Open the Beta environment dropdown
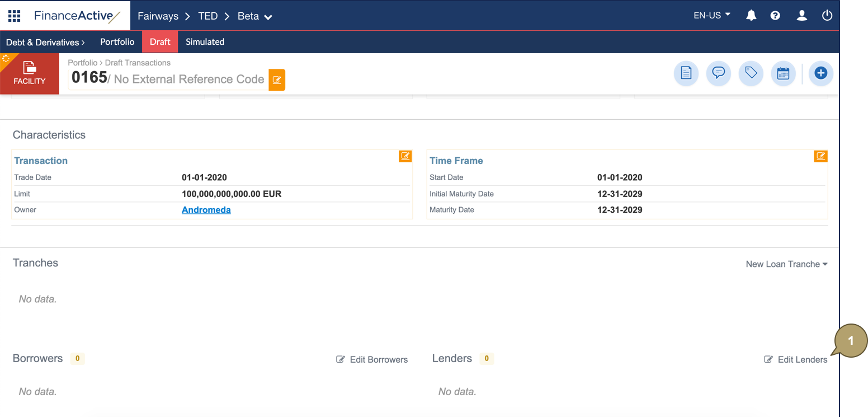This screenshot has height=417, width=868. [x=255, y=16]
